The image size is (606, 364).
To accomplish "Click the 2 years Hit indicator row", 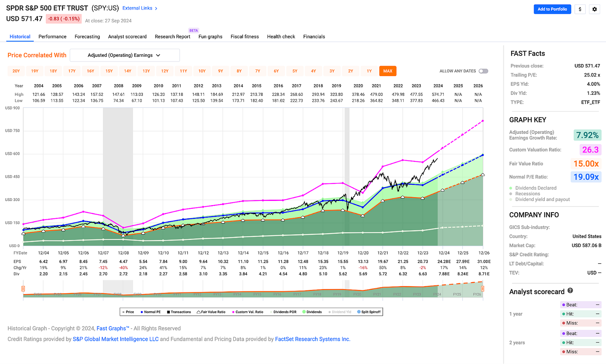I will [x=581, y=343].
